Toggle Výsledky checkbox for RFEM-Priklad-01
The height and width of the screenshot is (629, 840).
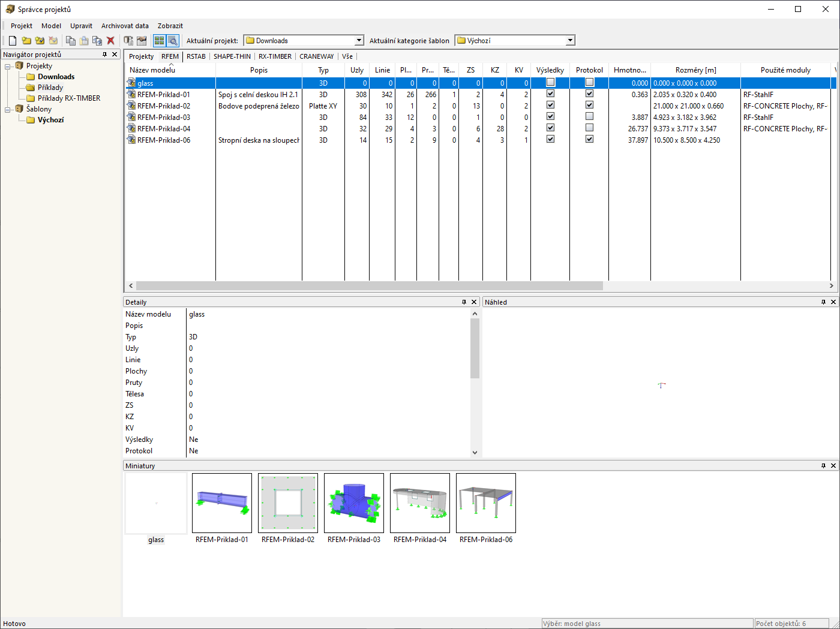[550, 94]
